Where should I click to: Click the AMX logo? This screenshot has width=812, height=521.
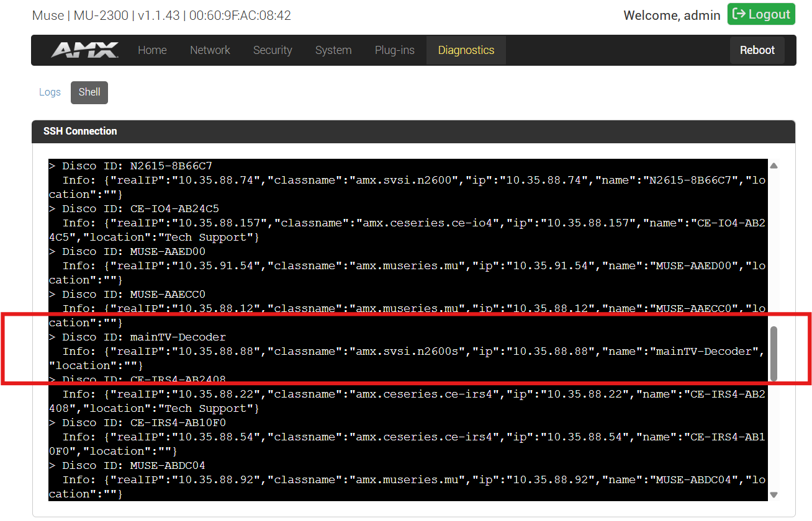point(84,50)
